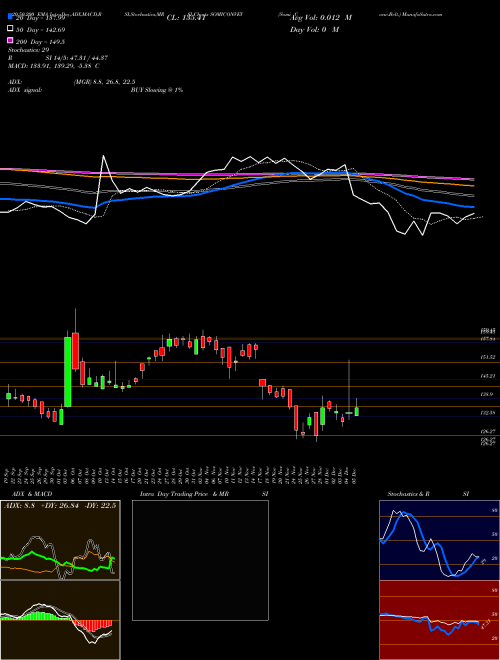Click the 132.58 price axis label

coord(489,413)
